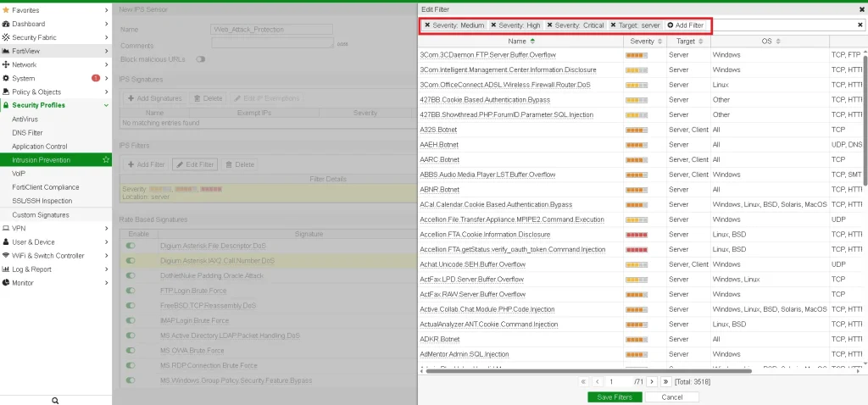Expand the Favorites menu chevron
868x405 pixels.
(106, 10)
